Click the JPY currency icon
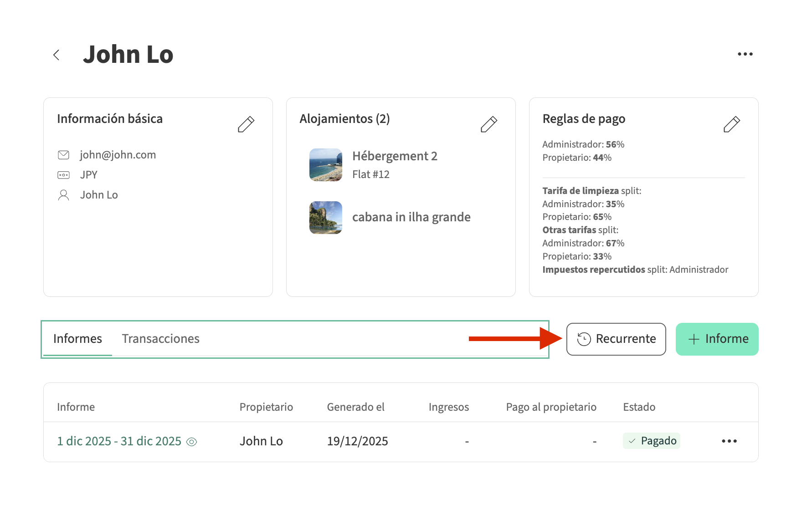The height and width of the screenshot is (520, 812). tap(64, 175)
